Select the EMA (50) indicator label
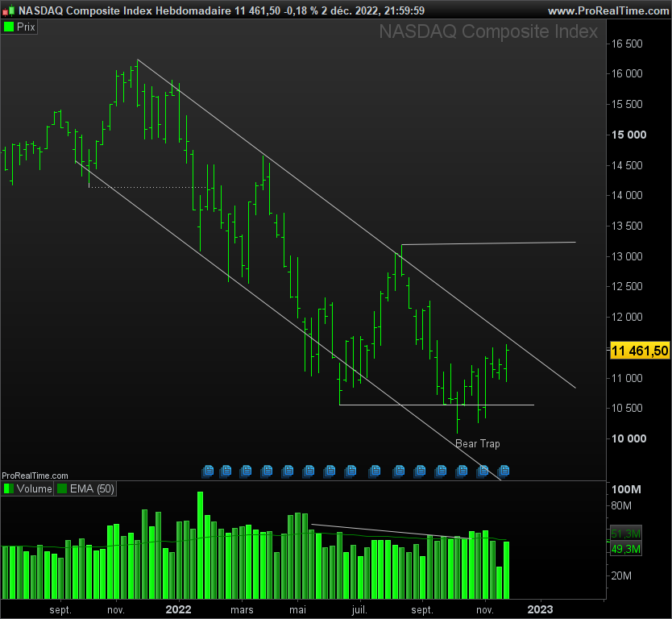672x619 pixels. (x=92, y=488)
